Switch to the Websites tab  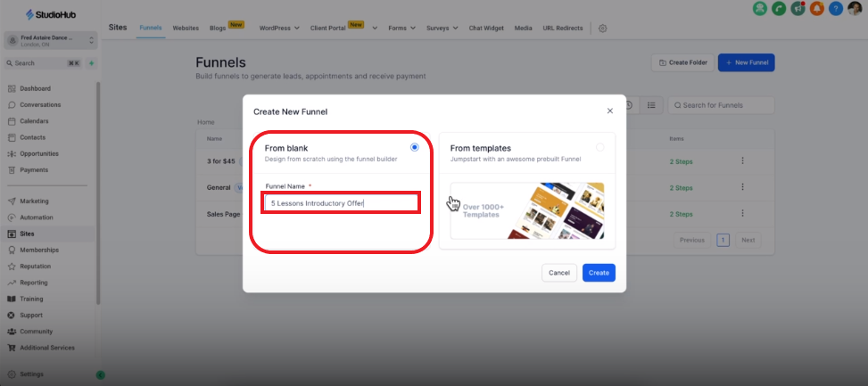pyautogui.click(x=186, y=28)
